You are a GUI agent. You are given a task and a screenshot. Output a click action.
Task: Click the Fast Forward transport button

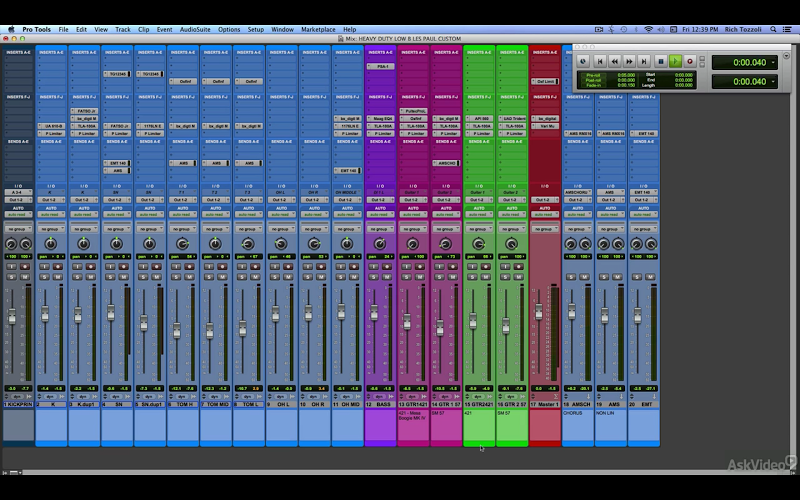pyautogui.click(x=629, y=61)
